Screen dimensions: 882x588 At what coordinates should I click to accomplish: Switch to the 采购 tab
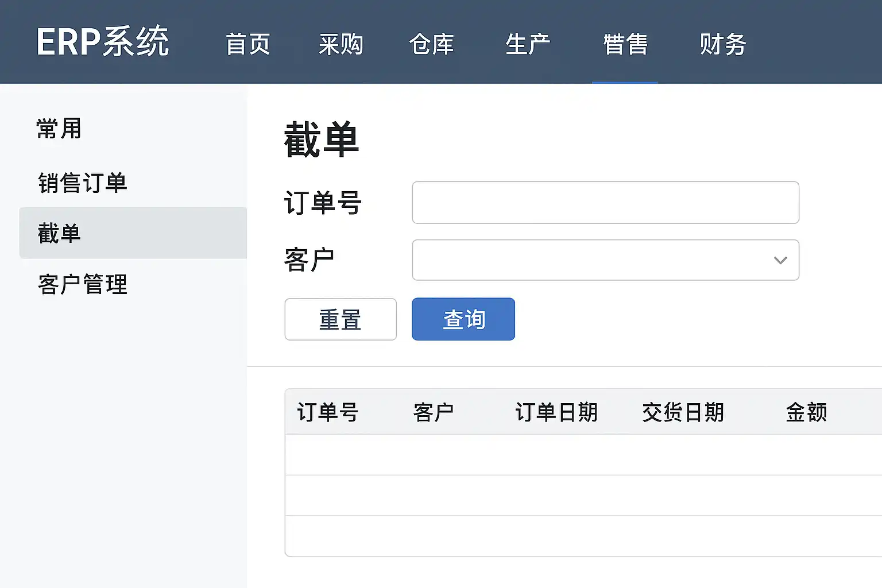point(341,44)
